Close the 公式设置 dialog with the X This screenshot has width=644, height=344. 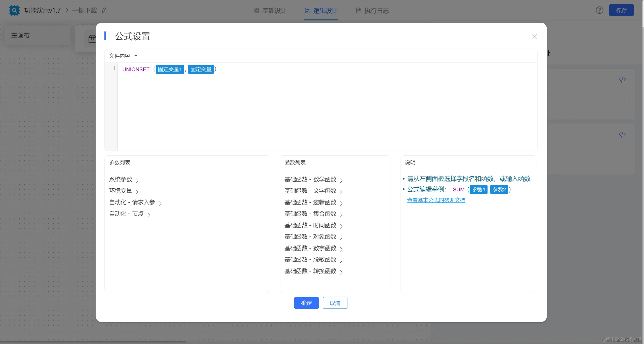coord(534,37)
